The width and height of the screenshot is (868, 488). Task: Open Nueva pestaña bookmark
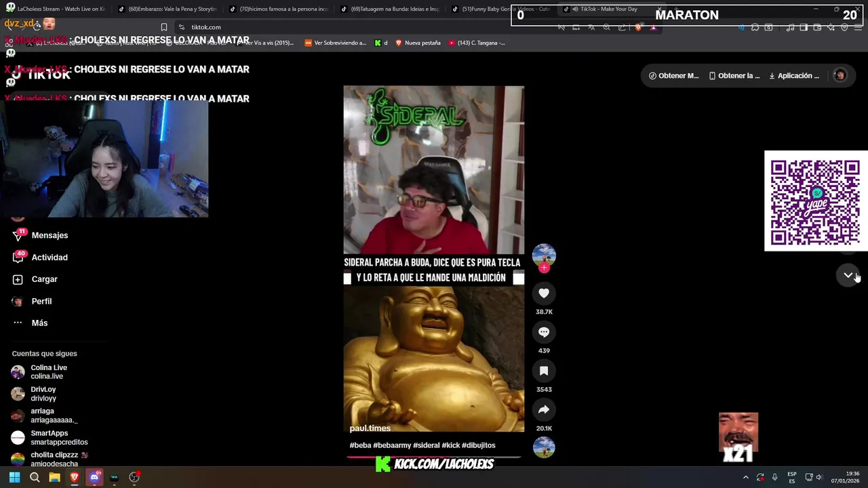418,43
